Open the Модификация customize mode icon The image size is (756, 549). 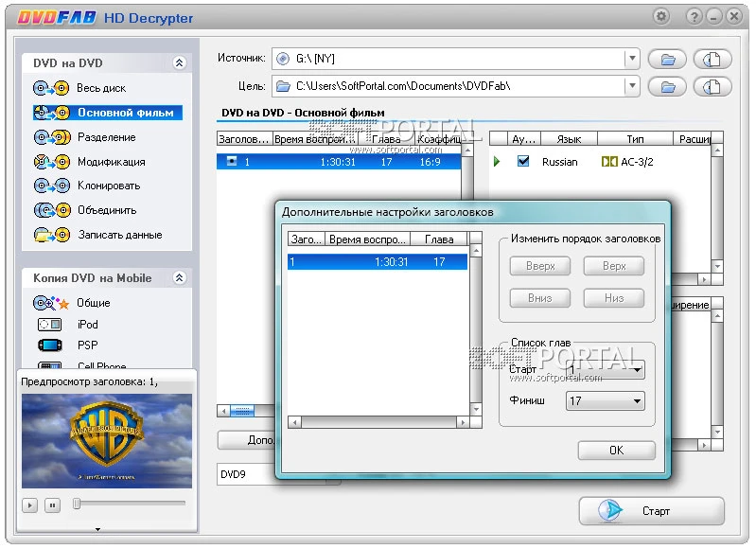pyautogui.click(x=51, y=162)
